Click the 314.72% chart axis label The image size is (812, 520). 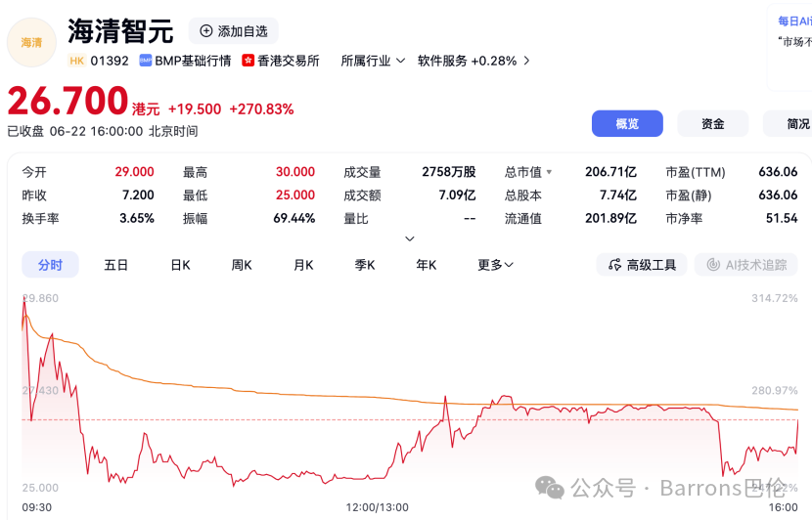774,298
